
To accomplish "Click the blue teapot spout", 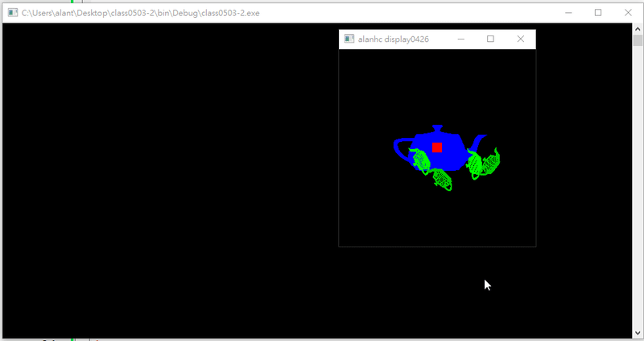I will 477,143.
